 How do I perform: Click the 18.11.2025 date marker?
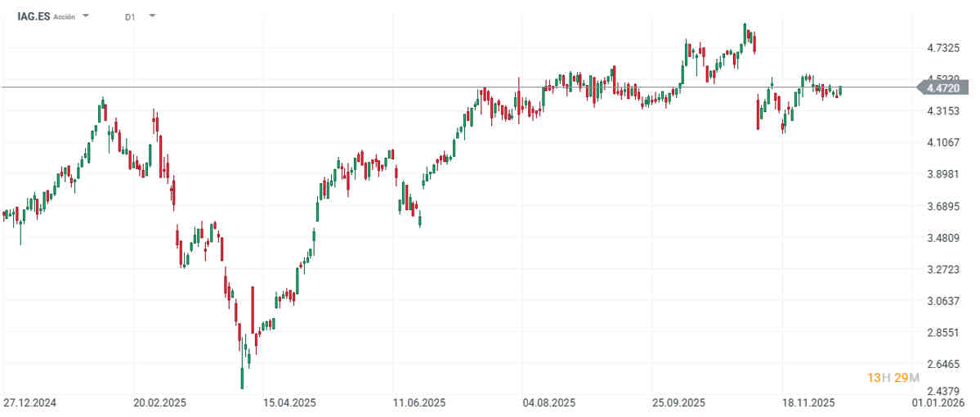point(808,402)
